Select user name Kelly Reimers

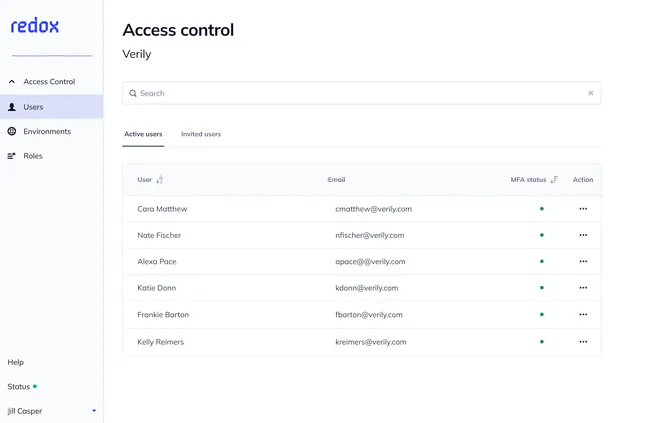[160, 342]
